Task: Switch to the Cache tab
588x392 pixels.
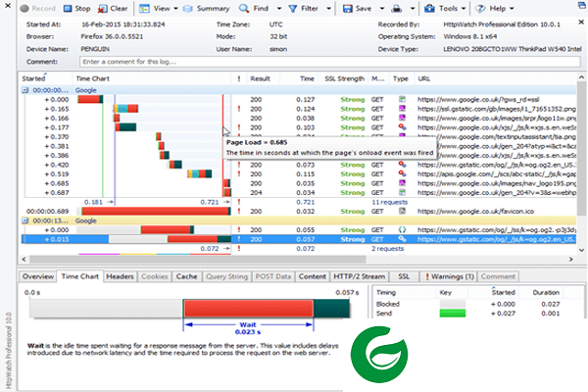Action: [x=186, y=276]
